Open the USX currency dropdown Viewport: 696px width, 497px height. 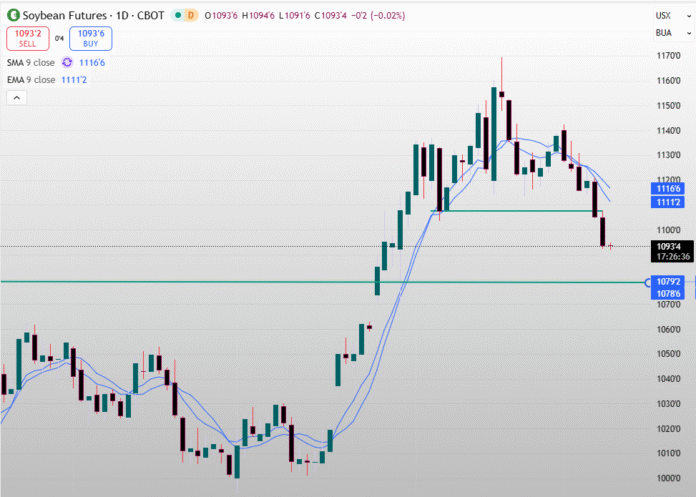[662, 15]
